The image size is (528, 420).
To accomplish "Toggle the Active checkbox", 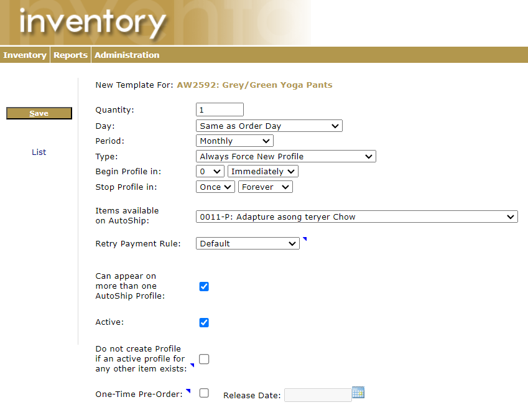I will [x=204, y=323].
